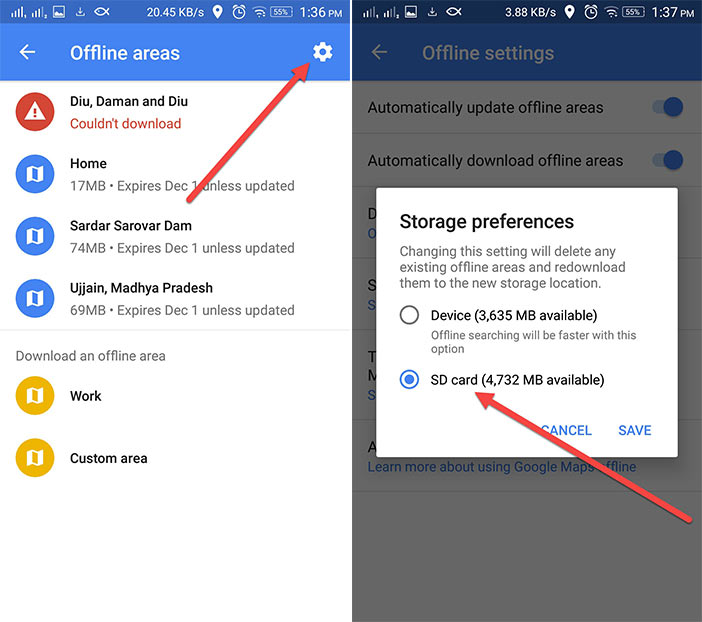The image size is (702, 622).
Task: Tap download icon in right status bar
Action: [432, 12]
